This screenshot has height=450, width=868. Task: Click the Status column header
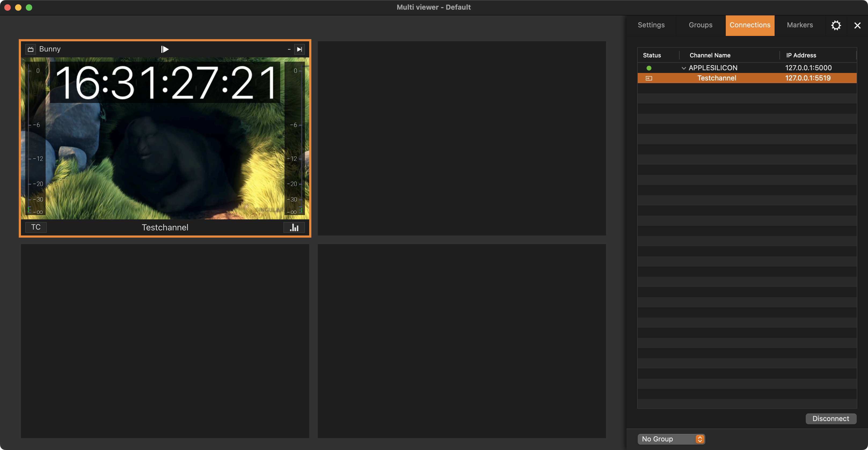(x=652, y=55)
